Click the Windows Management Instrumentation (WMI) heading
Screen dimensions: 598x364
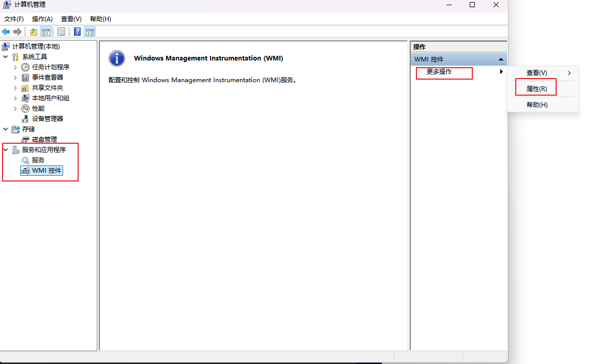pyautogui.click(x=208, y=58)
